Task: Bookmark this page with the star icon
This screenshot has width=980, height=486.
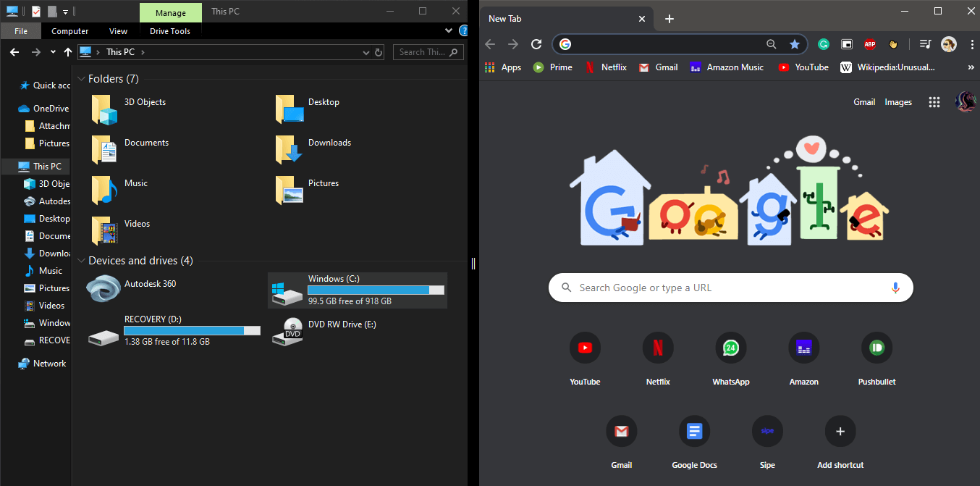Action: pos(794,44)
